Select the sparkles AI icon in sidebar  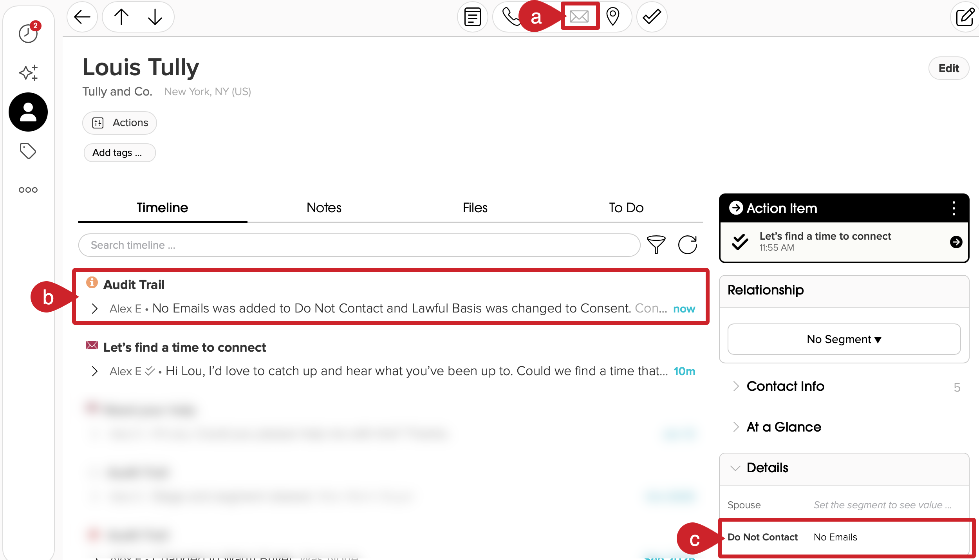click(28, 72)
